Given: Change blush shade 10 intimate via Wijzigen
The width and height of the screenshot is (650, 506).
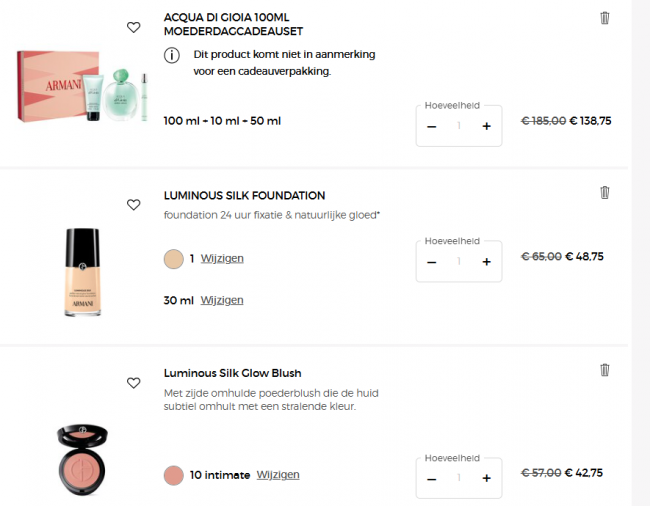Looking at the screenshot, I should [x=278, y=475].
